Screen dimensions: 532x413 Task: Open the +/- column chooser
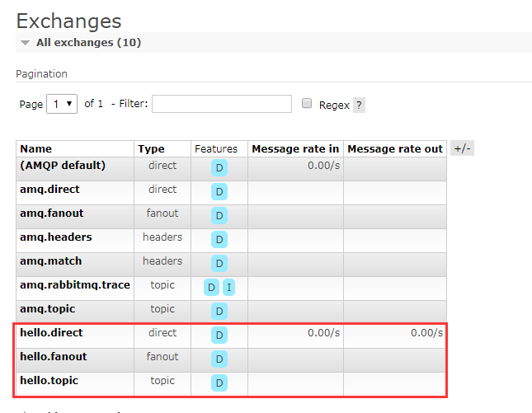click(x=463, y=148)
